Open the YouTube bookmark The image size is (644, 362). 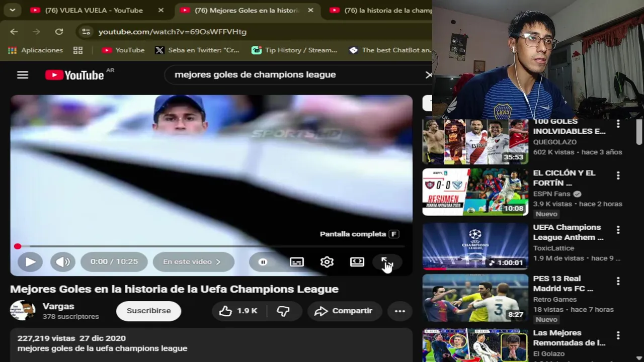pyautogui.click(x=123, y=50)
